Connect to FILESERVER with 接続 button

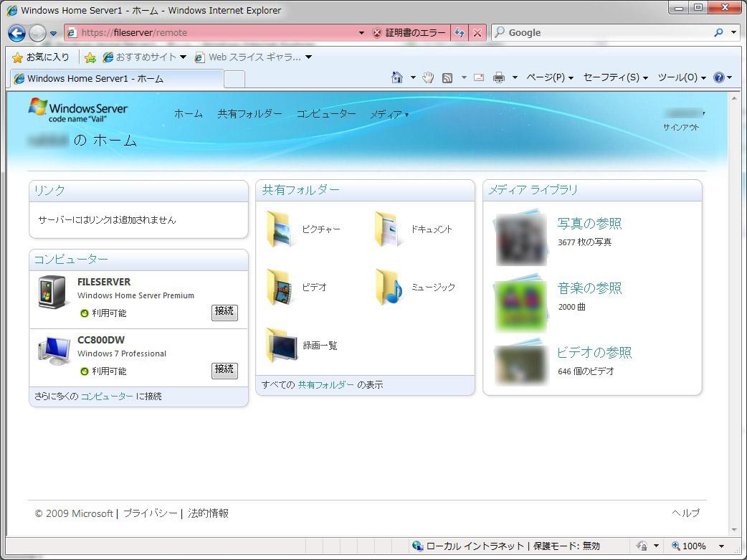tap(224, 312)
